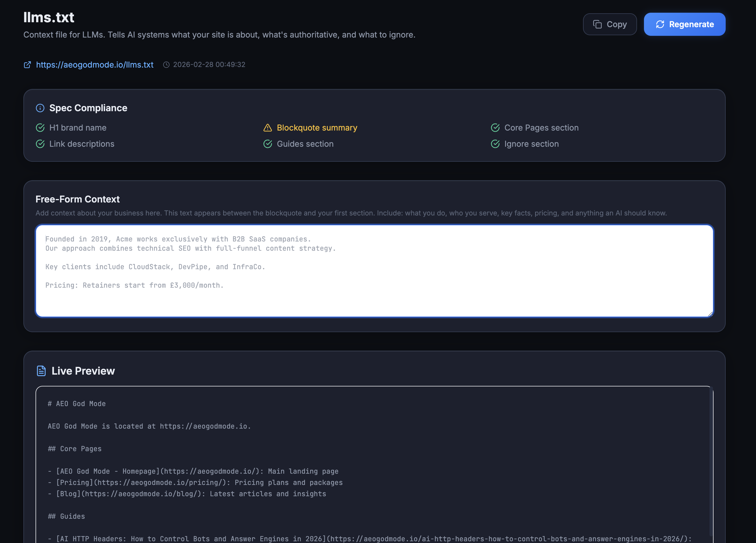The width and height of the screenshot is (756, 543).
Task: Click the warning triangle next to Blockquote summary
Action: point(268,128)
